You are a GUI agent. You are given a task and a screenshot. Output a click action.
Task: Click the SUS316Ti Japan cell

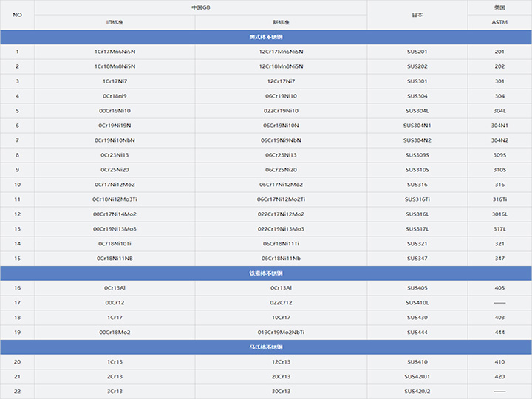[417, 199]
